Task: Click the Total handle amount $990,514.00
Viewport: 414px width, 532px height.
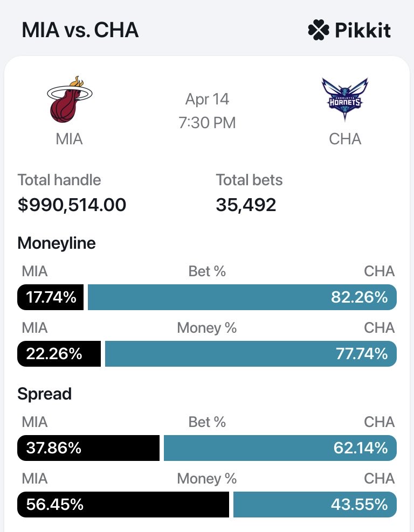Action: click(72, 205)
